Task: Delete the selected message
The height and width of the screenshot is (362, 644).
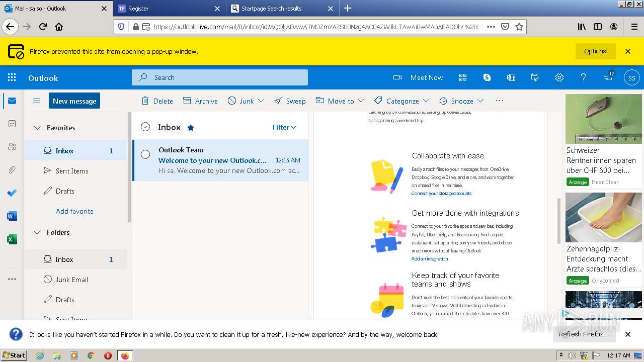Action: pos(157,101)
